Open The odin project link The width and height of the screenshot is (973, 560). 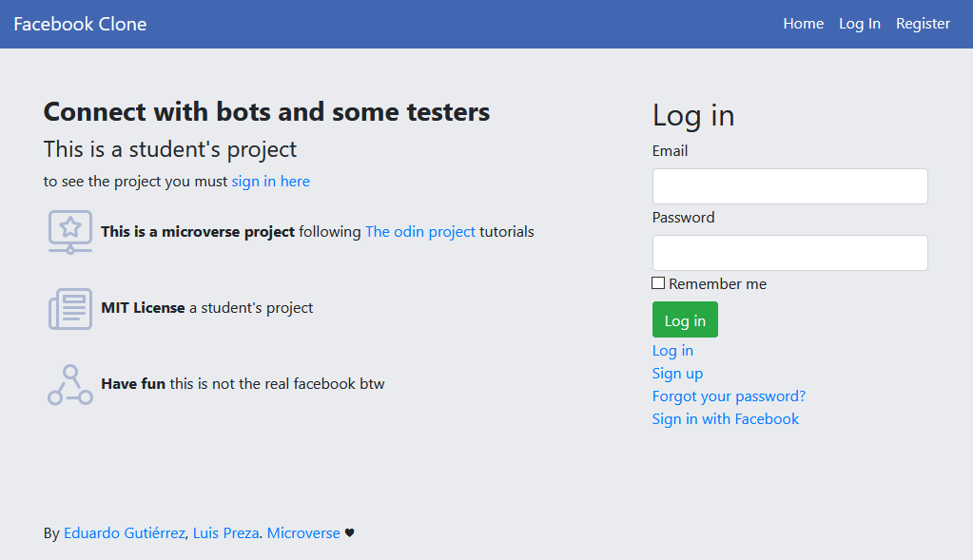click(420, 232)
